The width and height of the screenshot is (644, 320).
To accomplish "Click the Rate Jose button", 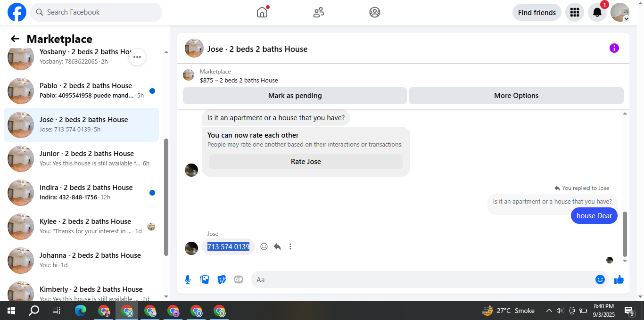I will pyautogui.click(x=306, y=161).
